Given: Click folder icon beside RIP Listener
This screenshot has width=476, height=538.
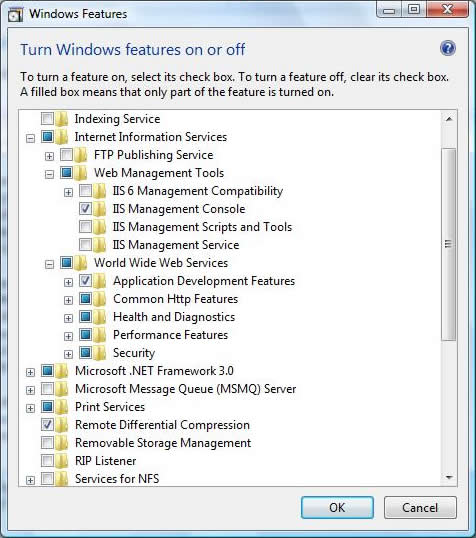Looking at the screenshot, I should click(62, 461).
